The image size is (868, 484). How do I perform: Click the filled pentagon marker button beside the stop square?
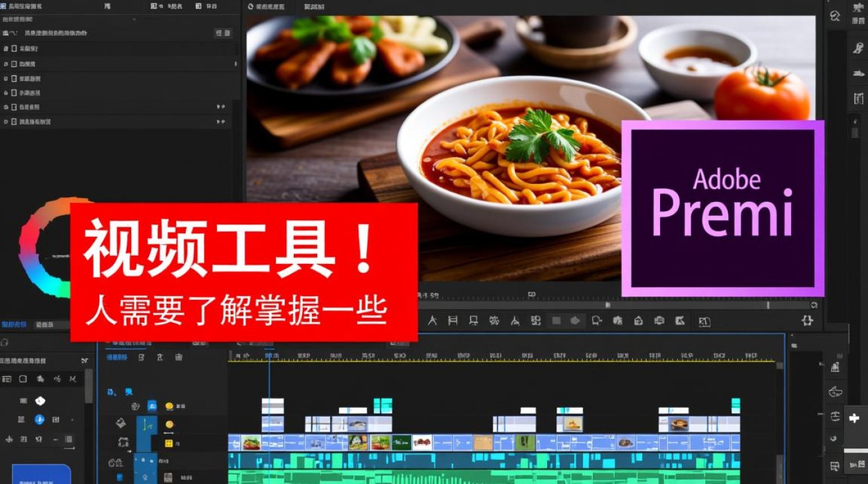[x=576, y=321]
